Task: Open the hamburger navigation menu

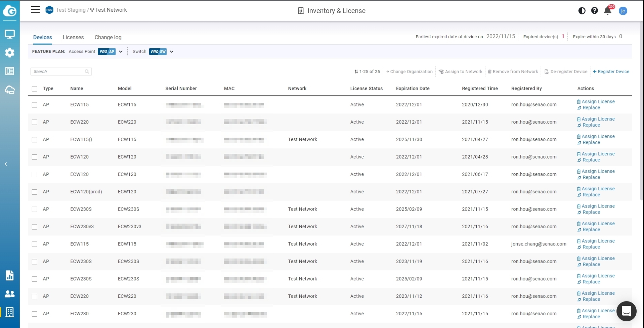Action: 35,10
